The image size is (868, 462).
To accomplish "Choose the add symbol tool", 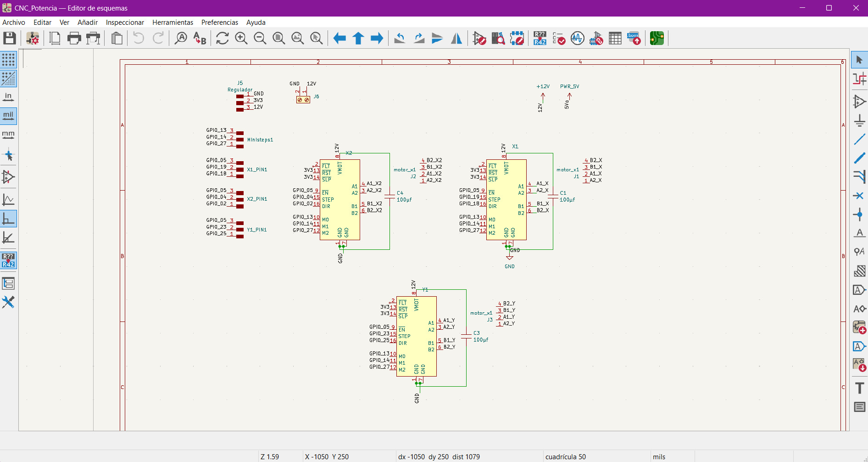I will click(859, 101).
